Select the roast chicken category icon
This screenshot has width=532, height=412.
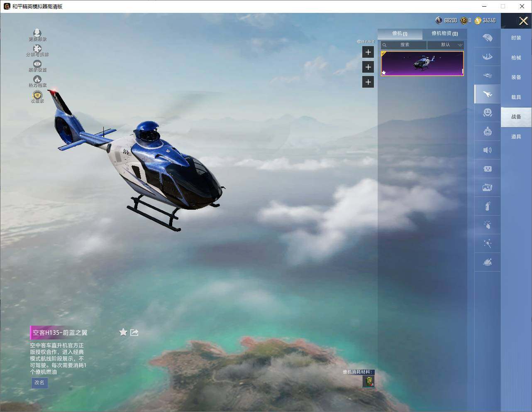tap(488, 262)
